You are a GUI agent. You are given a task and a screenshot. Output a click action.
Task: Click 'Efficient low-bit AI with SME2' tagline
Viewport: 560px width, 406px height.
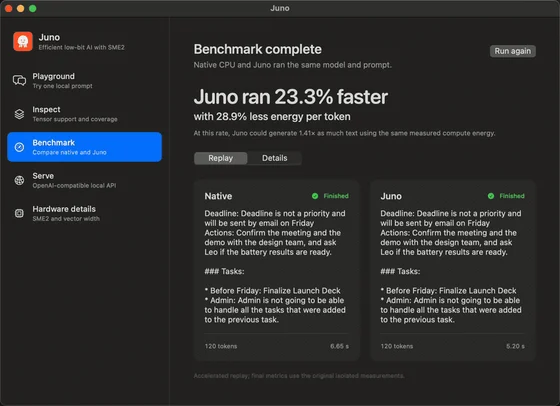pos(81,47)
